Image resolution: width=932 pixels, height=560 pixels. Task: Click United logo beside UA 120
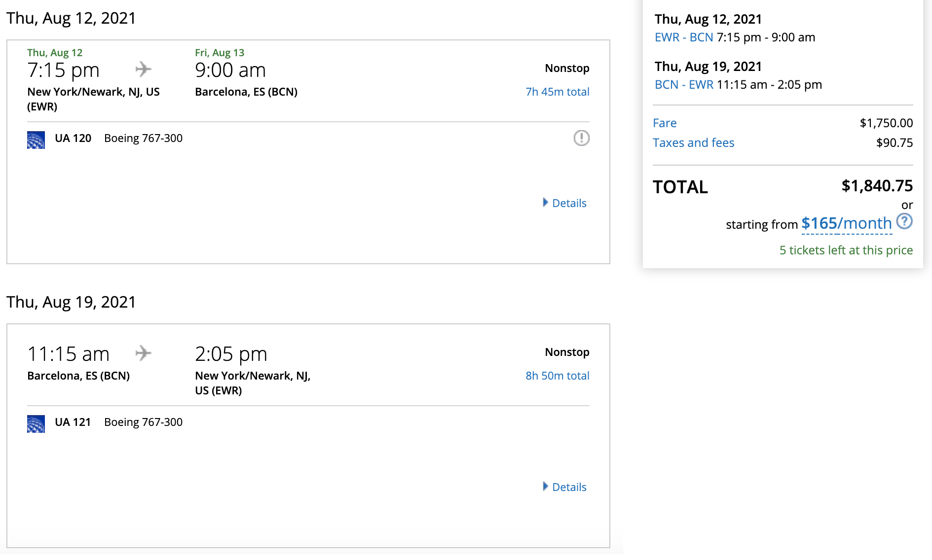click(36, 140)
